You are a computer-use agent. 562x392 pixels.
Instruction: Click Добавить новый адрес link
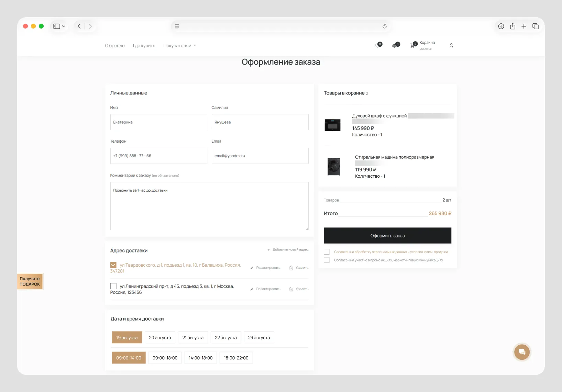coord(288,250)
